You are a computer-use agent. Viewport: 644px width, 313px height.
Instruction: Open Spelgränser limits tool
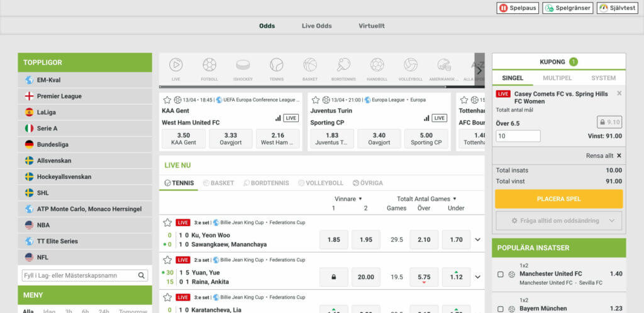click(568, 8)
